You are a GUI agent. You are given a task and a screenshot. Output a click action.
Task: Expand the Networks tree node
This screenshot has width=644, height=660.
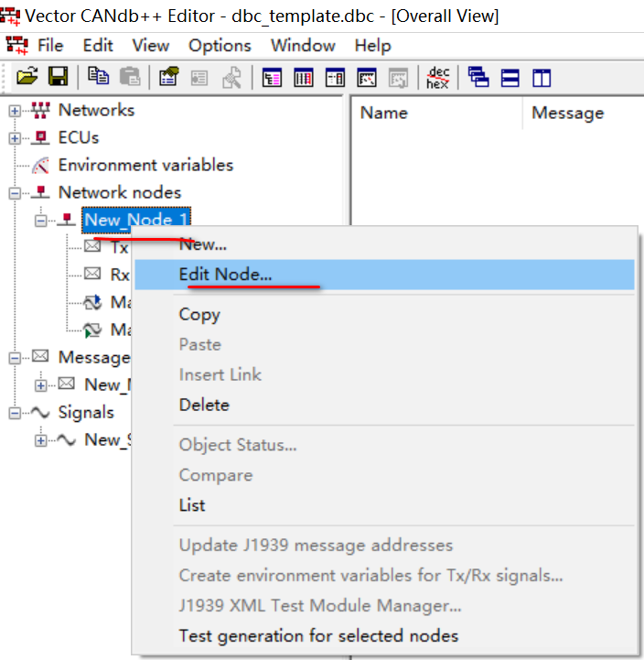(x=15, y=111)
